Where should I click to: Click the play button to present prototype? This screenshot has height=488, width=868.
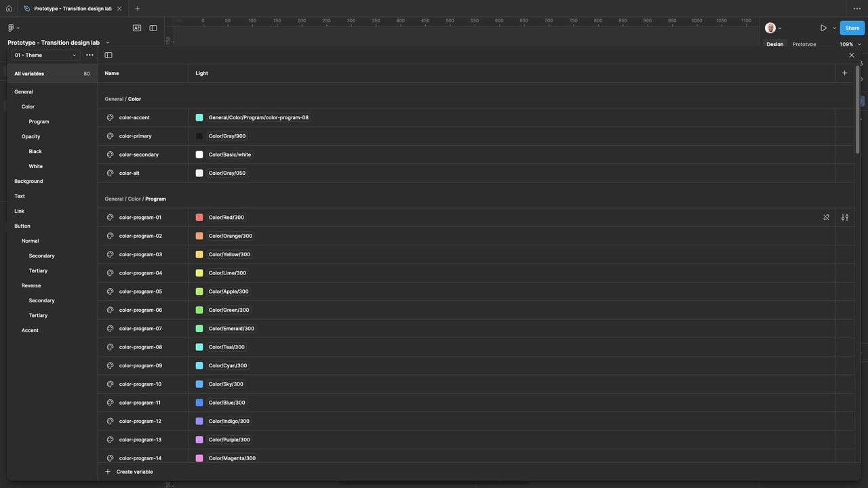click(x=823, y=28)
